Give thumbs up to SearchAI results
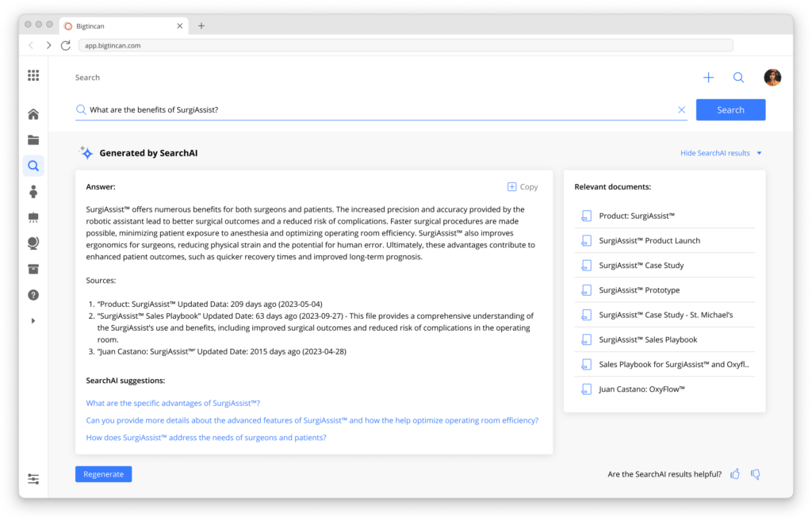This screenshot has width=812, height=521. pyautogui.click(x=735, y=474)
